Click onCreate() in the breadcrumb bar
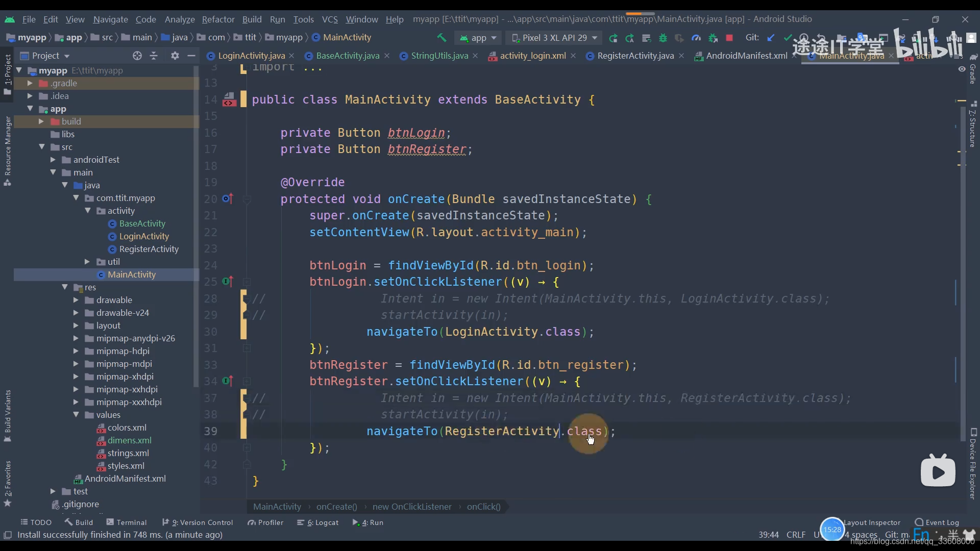This screenshot has width=980, height=551. coord(336,507)
